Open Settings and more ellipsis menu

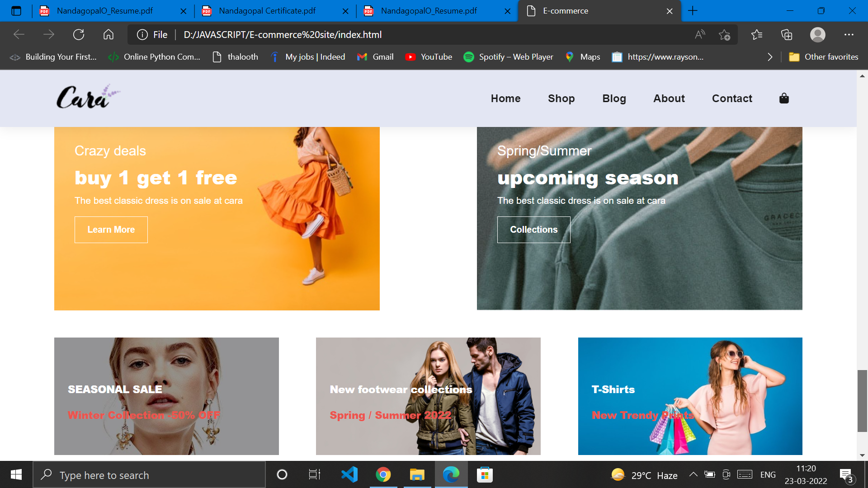pyautogui.click(x=849, y=35)
